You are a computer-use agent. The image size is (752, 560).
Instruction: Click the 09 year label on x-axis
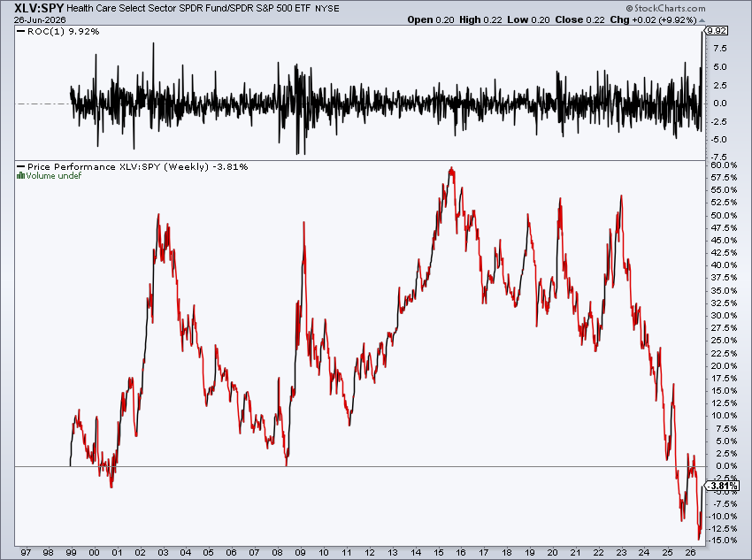pyautogui.click(x=300, y=552)
